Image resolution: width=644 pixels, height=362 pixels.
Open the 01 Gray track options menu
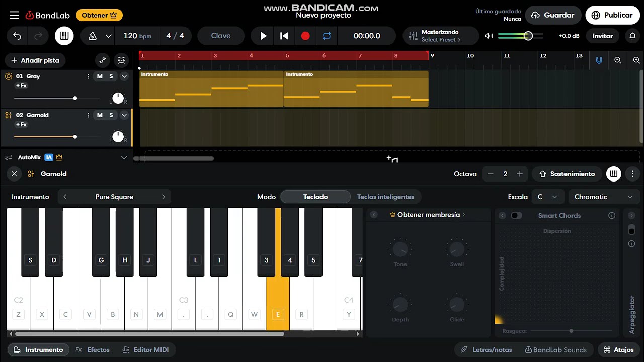pos(88,76)
